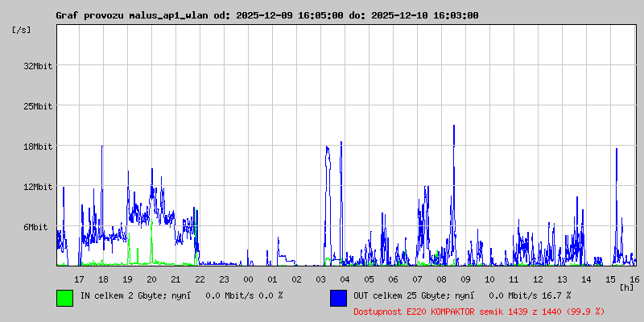This screenshot has width=644, height=322.
Task: Click the '18Mbit' y-axis label
Action: (x=38, y=147)
